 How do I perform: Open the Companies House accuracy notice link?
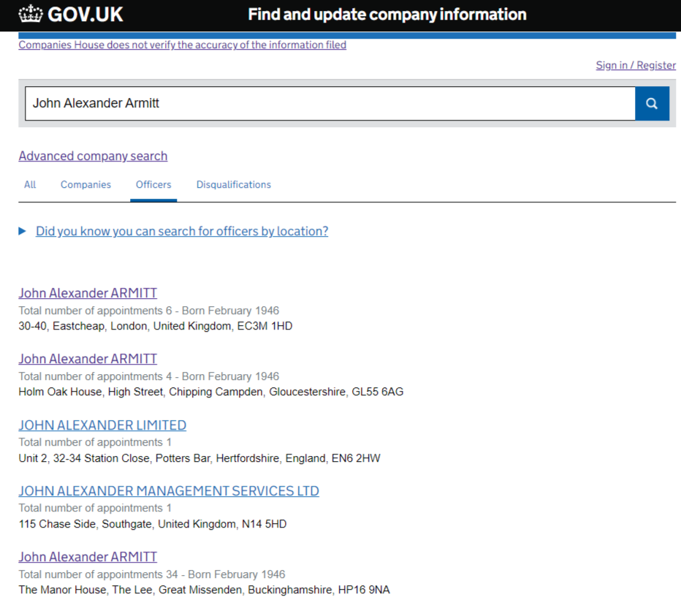(183, 45)
